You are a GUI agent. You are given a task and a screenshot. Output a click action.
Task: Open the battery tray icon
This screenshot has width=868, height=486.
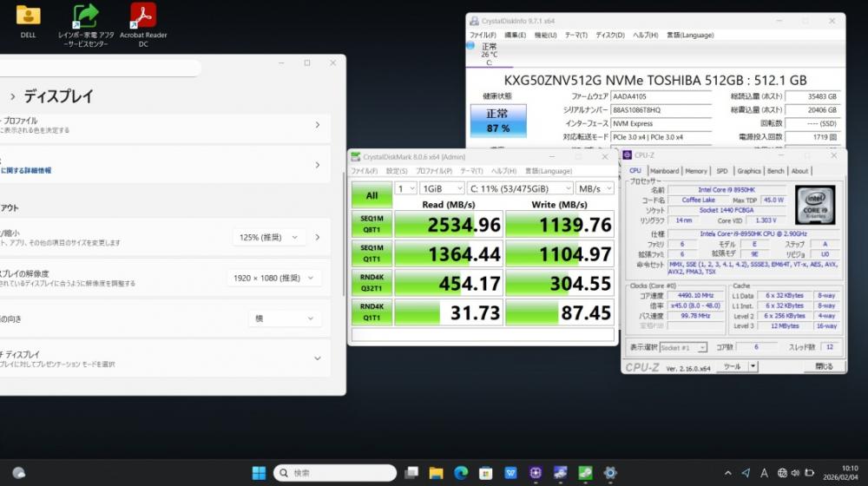tap(809, 473)
